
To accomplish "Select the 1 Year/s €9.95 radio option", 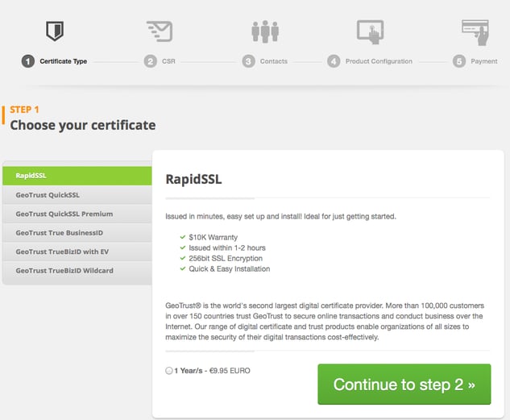I will [x=169, y=371].
